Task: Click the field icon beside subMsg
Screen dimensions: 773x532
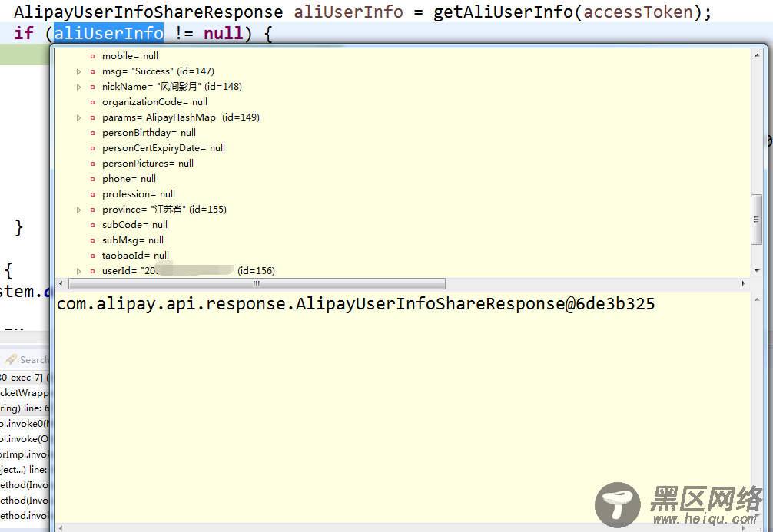Action: (92, 240)
